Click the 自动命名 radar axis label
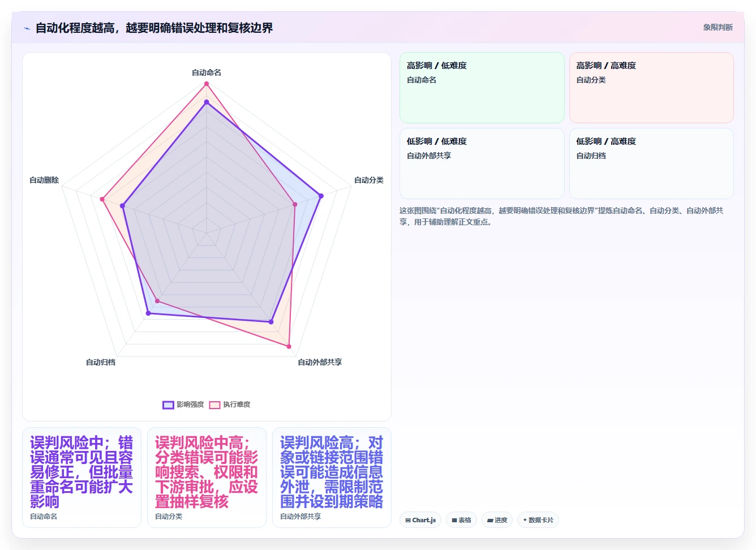The image size is (756, 550). coord(207,72)
